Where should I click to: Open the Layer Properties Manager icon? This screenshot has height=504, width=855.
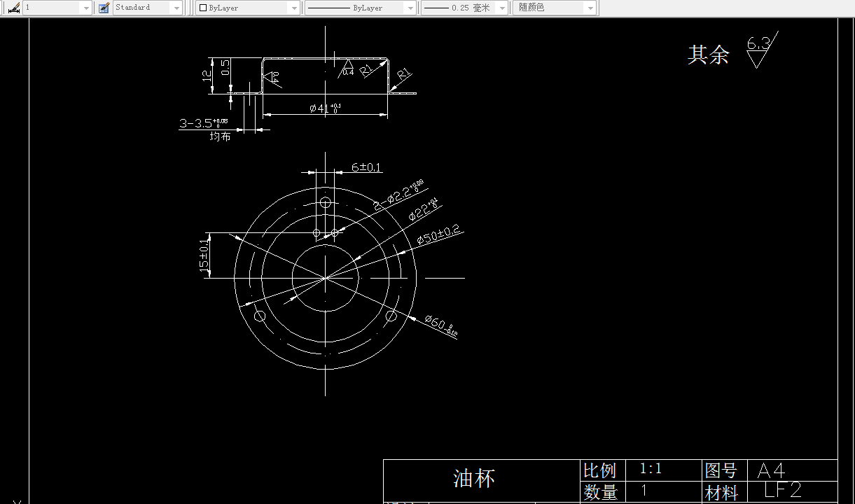click(13, 8)
